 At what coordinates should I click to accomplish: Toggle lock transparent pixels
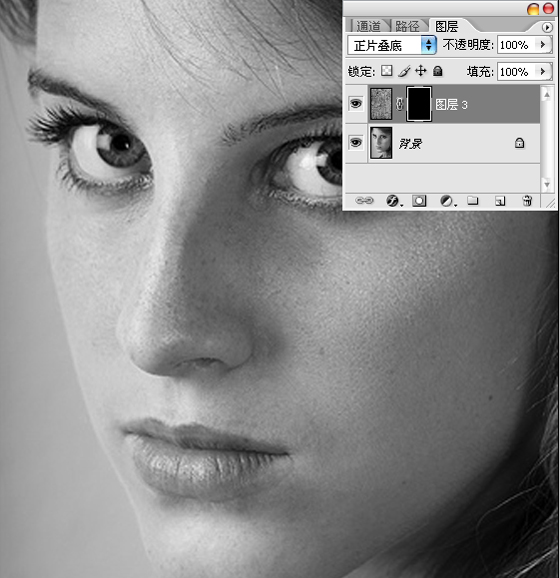click(x=386, y=71)
